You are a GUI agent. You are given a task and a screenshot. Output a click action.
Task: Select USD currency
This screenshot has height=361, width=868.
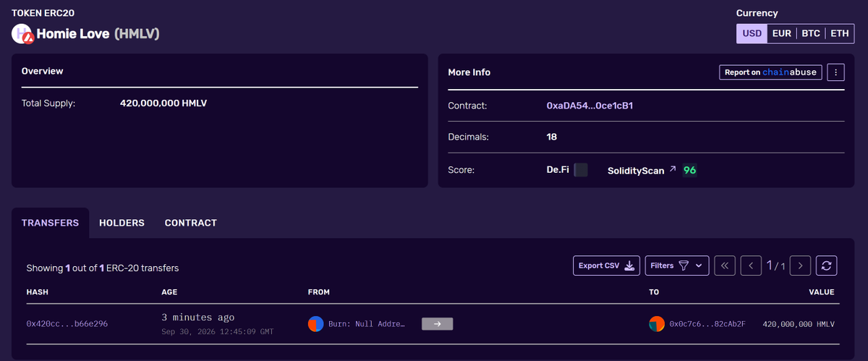(752, 33)
